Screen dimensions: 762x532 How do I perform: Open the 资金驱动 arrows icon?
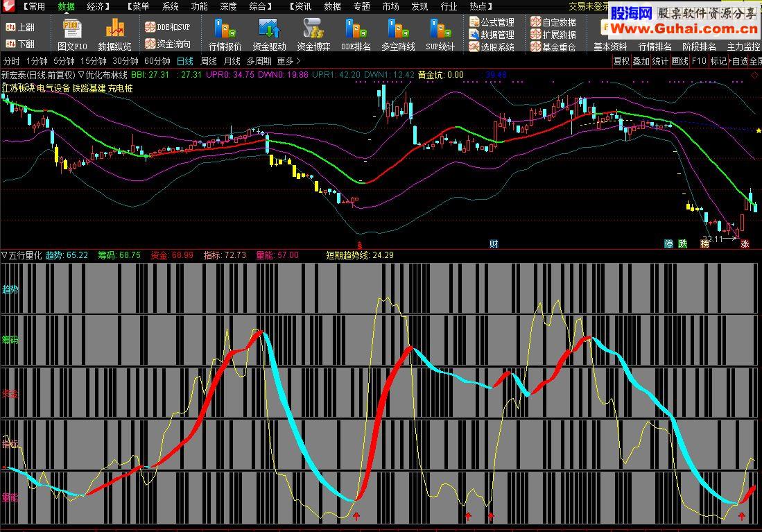click(x=269, y=28)
